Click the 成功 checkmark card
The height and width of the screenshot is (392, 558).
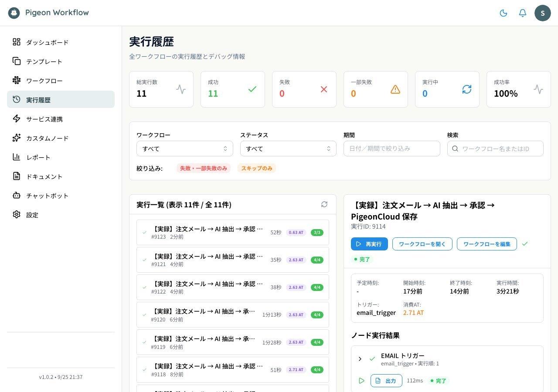click(233, 89)
